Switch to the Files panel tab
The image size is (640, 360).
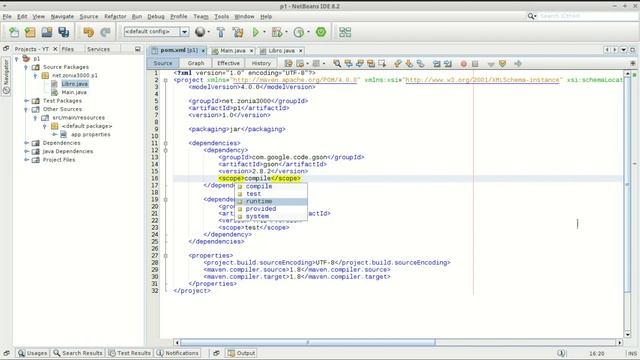tap(68, 49)
